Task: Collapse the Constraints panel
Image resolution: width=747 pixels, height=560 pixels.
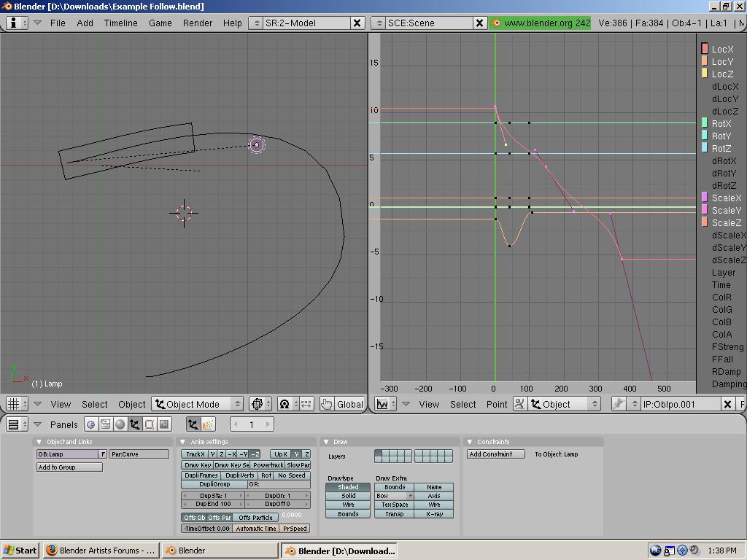Action: (469, 441)
